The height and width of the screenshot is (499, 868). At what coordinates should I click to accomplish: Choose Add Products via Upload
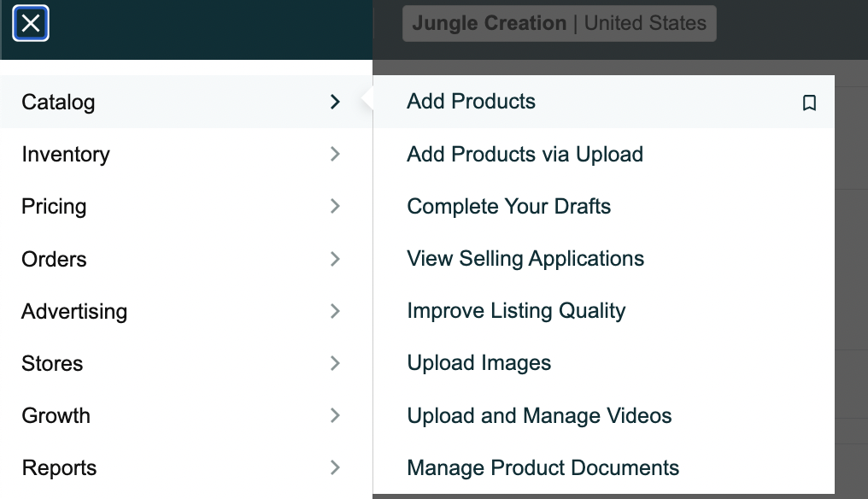click(525, 154)
